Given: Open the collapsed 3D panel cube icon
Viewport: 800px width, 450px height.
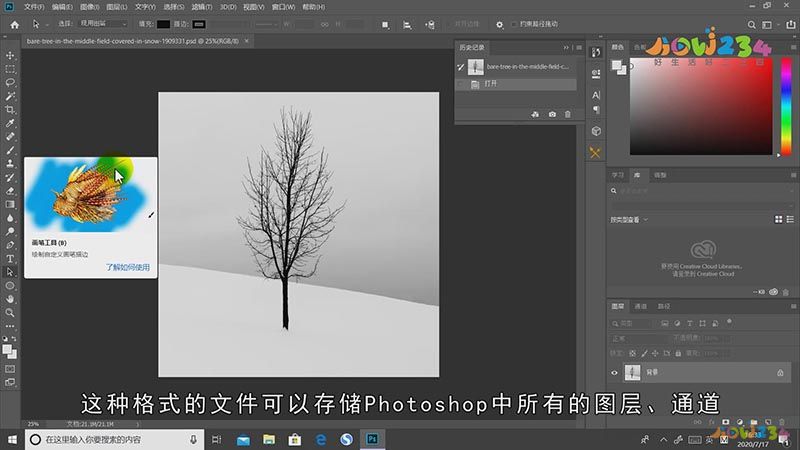Looking at the screenshot, I should pos(595,131).
